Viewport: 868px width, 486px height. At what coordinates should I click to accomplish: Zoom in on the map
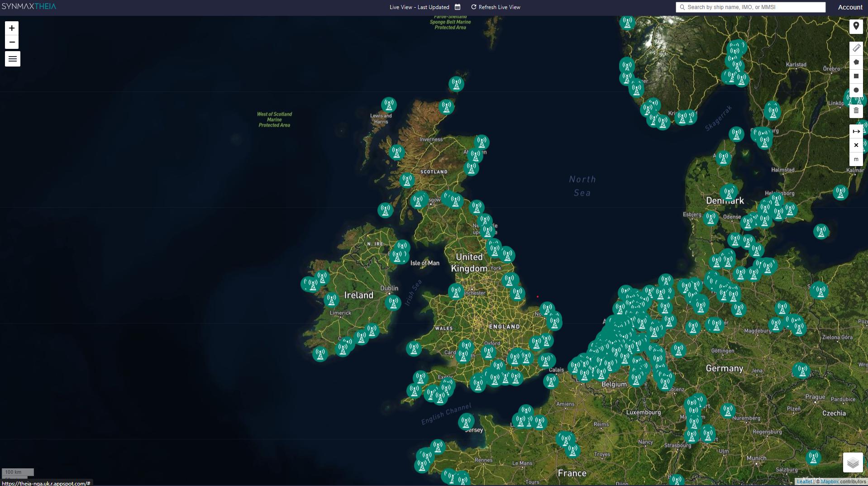[12, 28]
